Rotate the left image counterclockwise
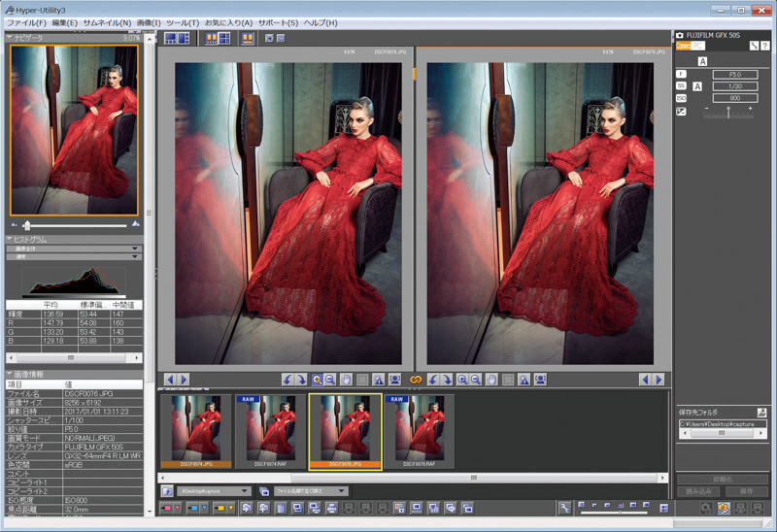This screenshot has width=777, height=532. [287, 379]
